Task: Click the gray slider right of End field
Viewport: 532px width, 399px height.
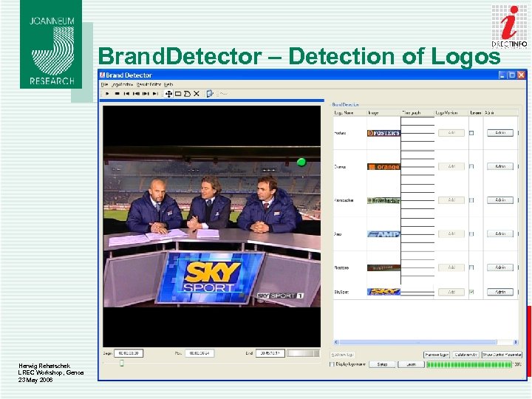Action: pyautogui.click(x=304, y=353)
